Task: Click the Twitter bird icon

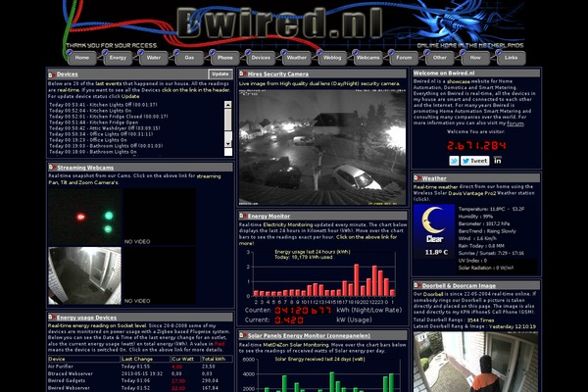Action: (454, 161)
